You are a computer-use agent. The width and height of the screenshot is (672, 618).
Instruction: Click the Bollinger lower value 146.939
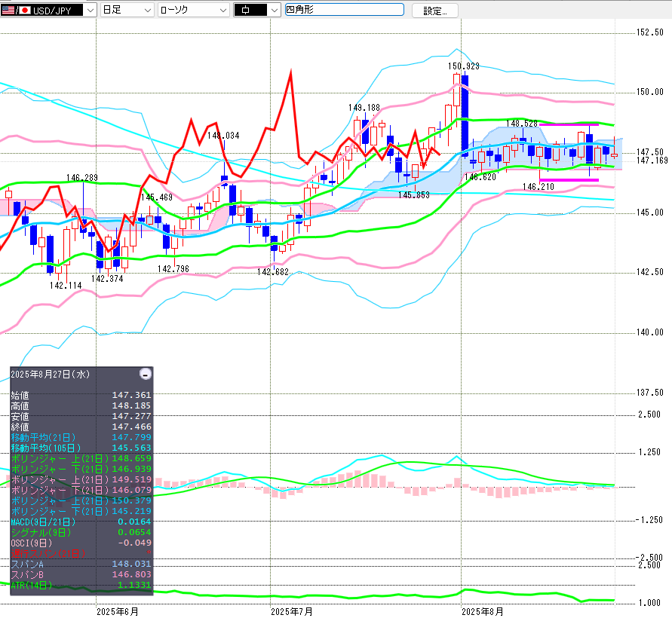click(131, 469)
